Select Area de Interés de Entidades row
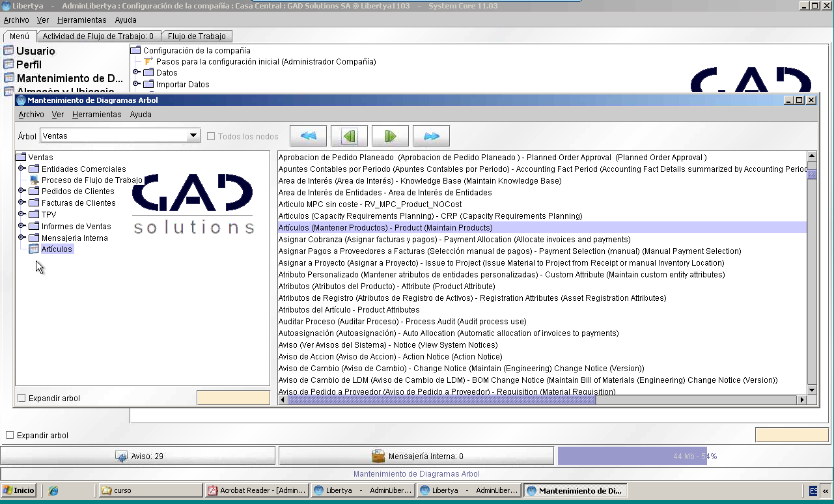Screen dimensions: 834x504 tap(542, 193)
